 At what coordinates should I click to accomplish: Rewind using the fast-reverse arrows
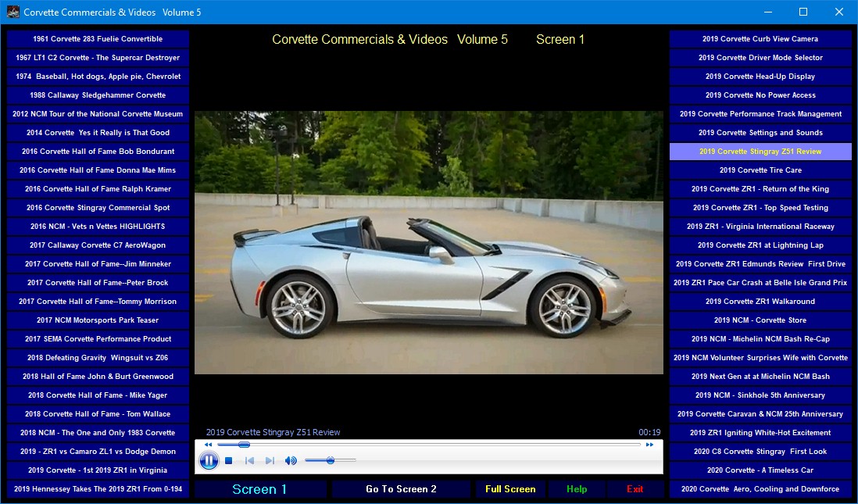point(208,445)
